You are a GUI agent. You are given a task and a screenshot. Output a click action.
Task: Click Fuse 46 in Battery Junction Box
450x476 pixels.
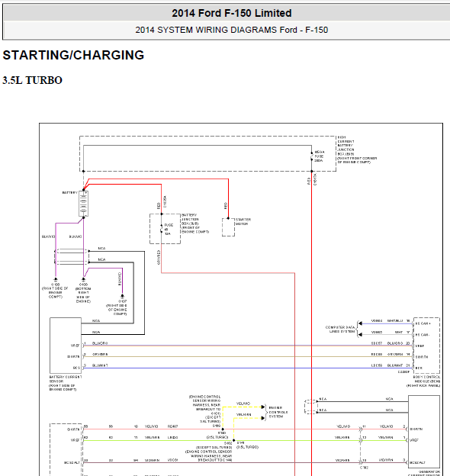[162, 229]
